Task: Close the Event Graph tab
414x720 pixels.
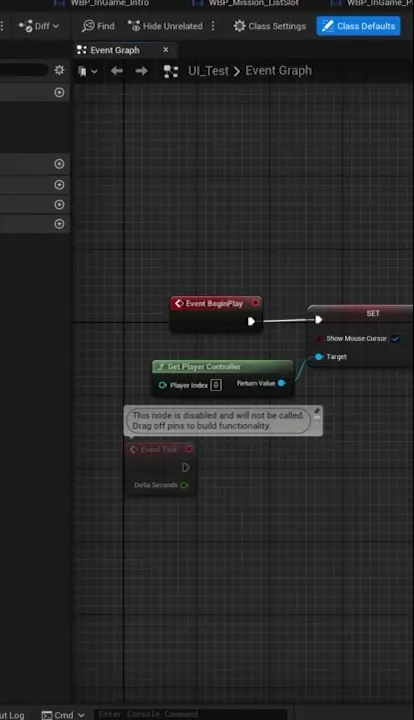Action: (x=166, y=50)
